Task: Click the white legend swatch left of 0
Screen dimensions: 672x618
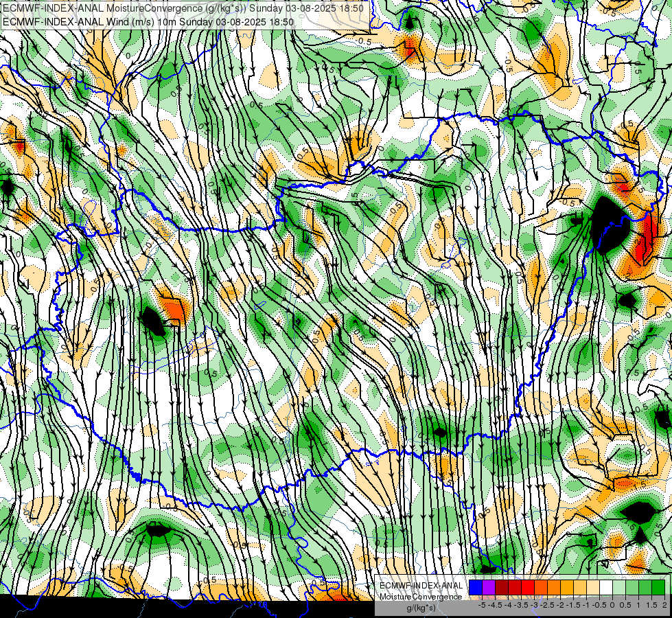Action: point(606,587)
